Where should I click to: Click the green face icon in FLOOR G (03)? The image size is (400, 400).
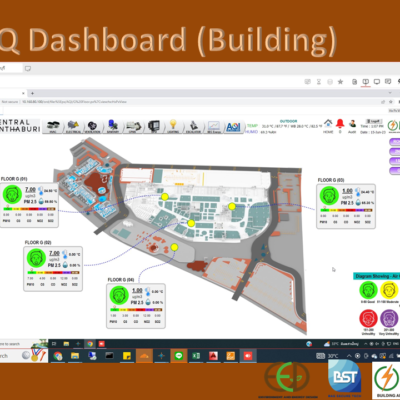(x=329, y=195)
